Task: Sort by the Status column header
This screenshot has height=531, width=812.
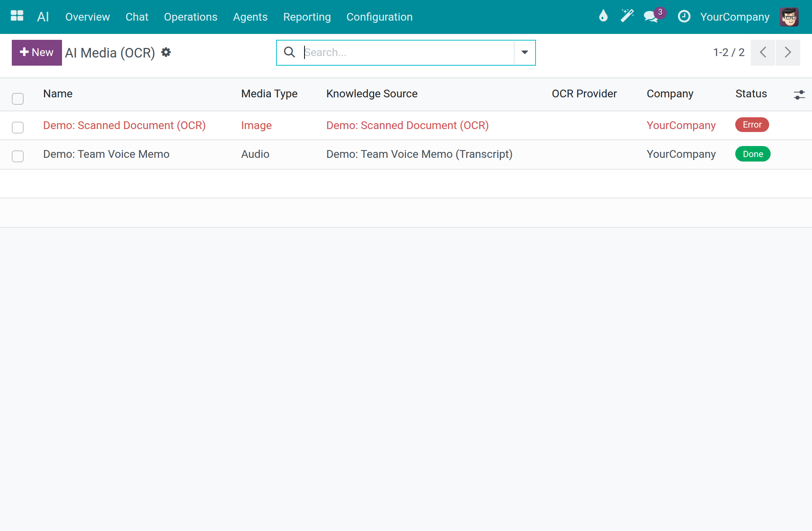Action: (751, 94)
